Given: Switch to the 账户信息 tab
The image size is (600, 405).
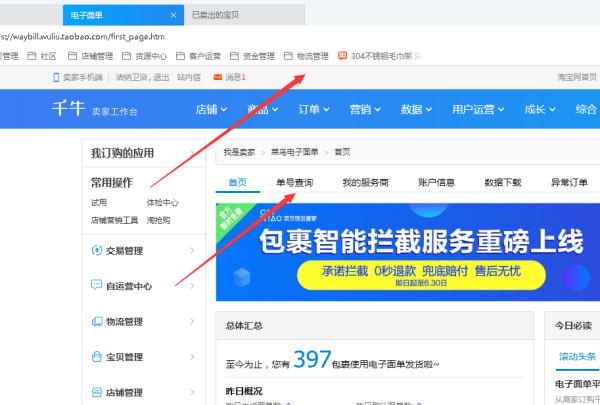Looking at the screenshot, I should (x=435, y=183).
